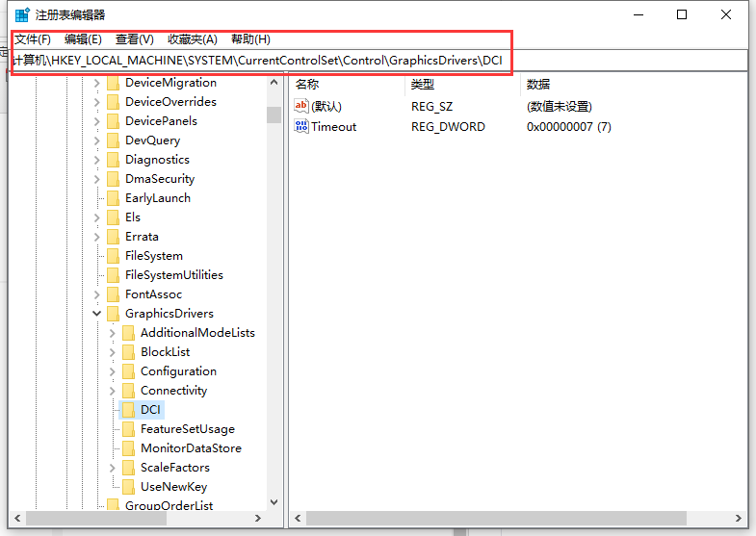Open the 查看(V) menu
Screen dimensions: 756x536
pyautogui.click(x=135, y=39)
